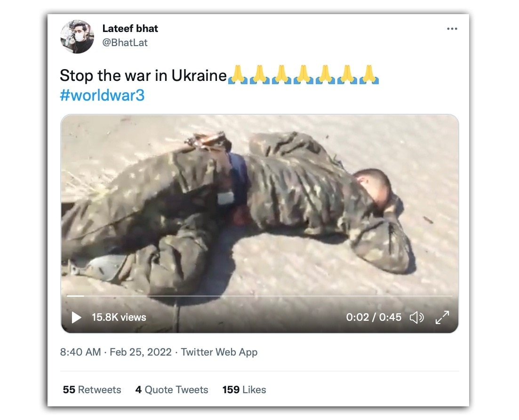Image resolution: width=519 pixels, height=420 pixels.
Task: Mute the video with the speaker icon
Action: point(417,317)
